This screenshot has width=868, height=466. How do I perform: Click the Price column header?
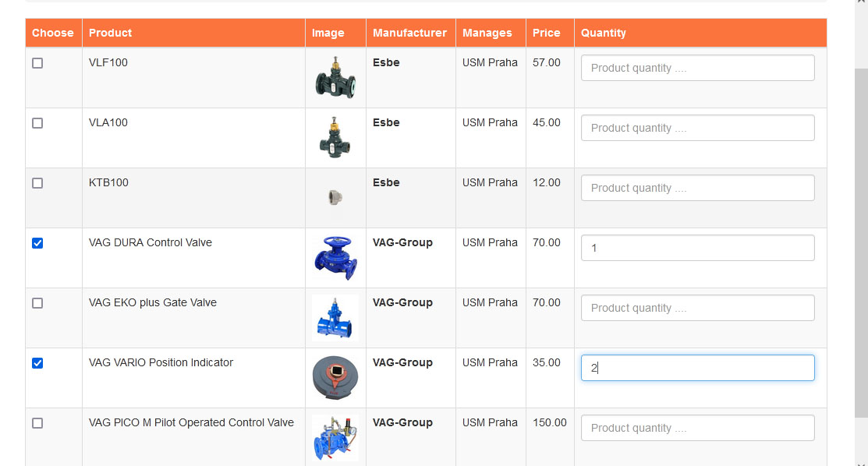[x=547, y=33]
